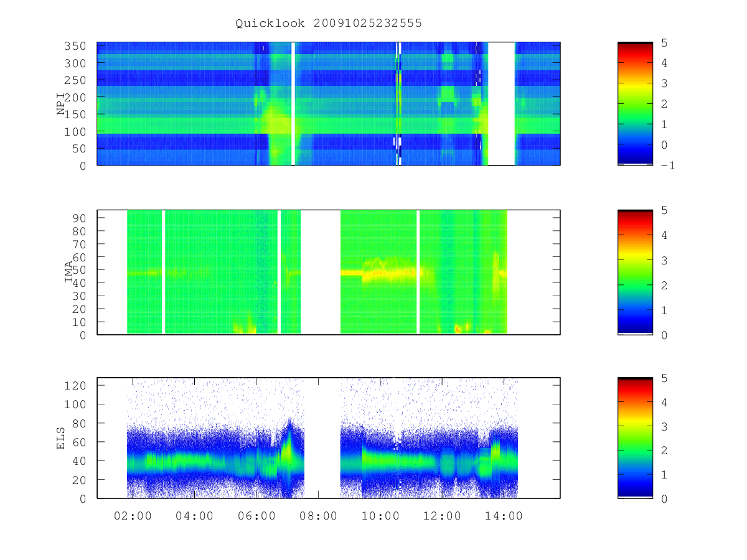Click the Quicklook 20091025232555 title
This screenshot has width=747, height=560.
[x=329, y=23]
